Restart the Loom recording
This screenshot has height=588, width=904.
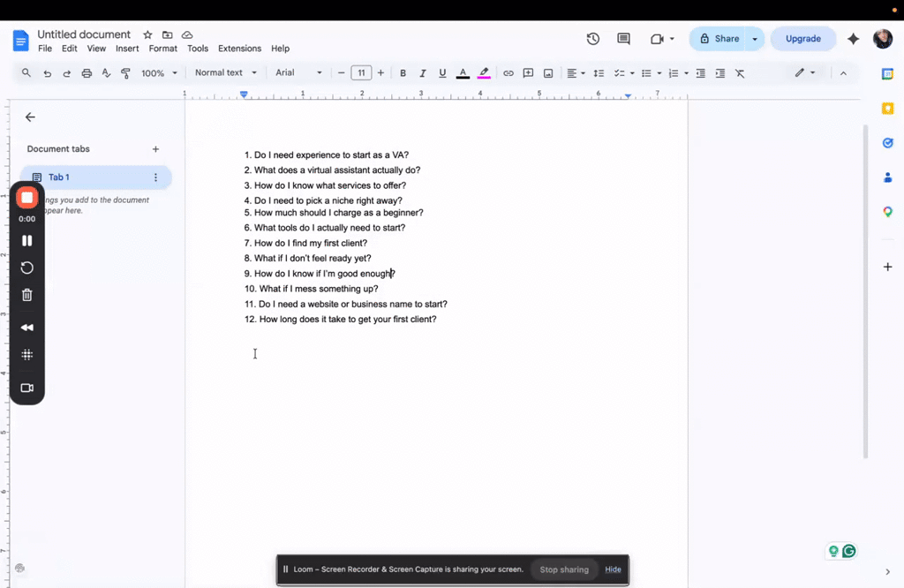(x=26, y=268)
